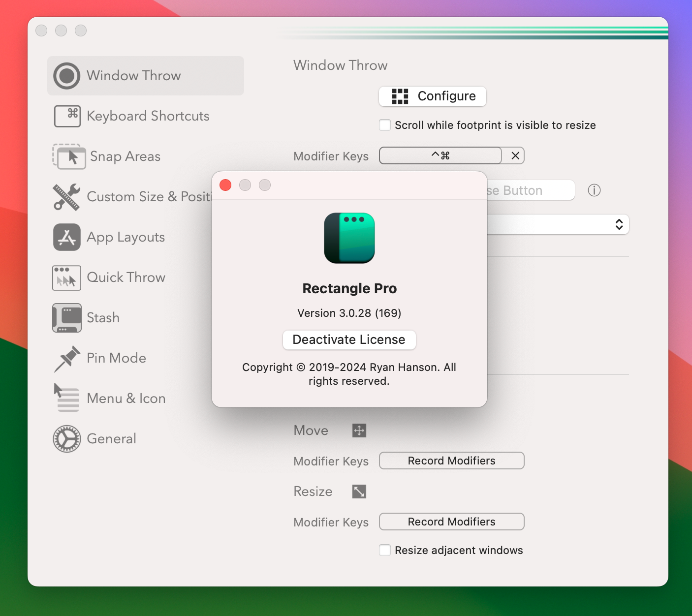
Task: Enable scroll while footprint is visible to resize
Action: (x=385, y=125)
